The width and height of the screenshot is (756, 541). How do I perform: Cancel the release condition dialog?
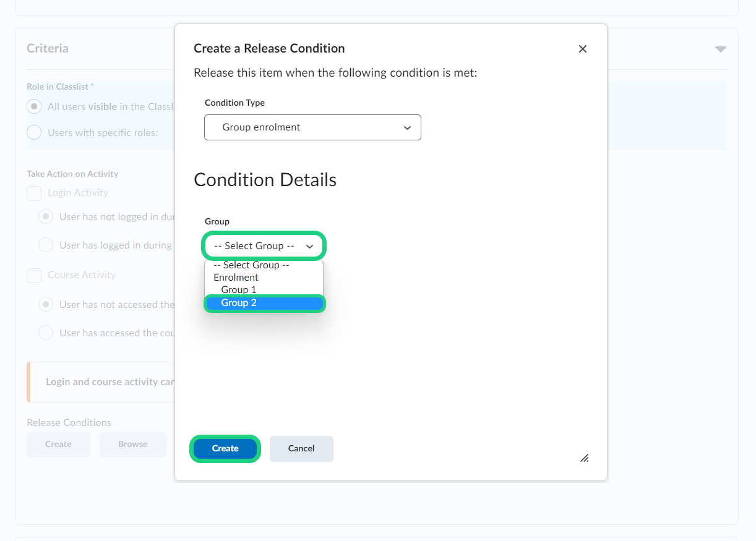click(301, 449)
